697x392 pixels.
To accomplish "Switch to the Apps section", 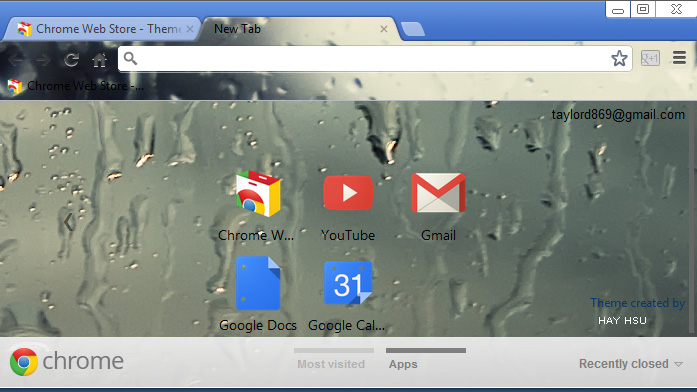I will 425,359.
